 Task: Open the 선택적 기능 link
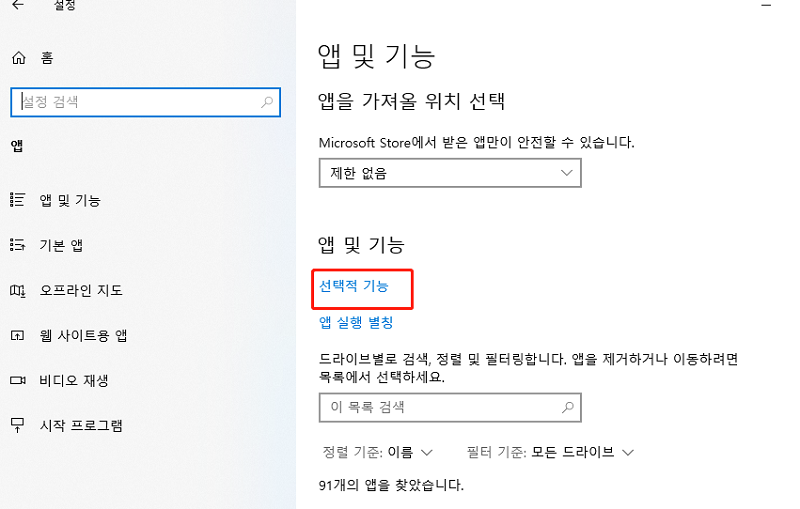353,287
